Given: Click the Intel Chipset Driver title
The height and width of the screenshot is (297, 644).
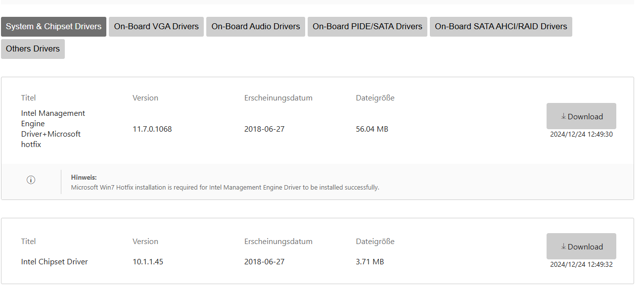Looking at the screenshot, I should click(x=54, y=262).
